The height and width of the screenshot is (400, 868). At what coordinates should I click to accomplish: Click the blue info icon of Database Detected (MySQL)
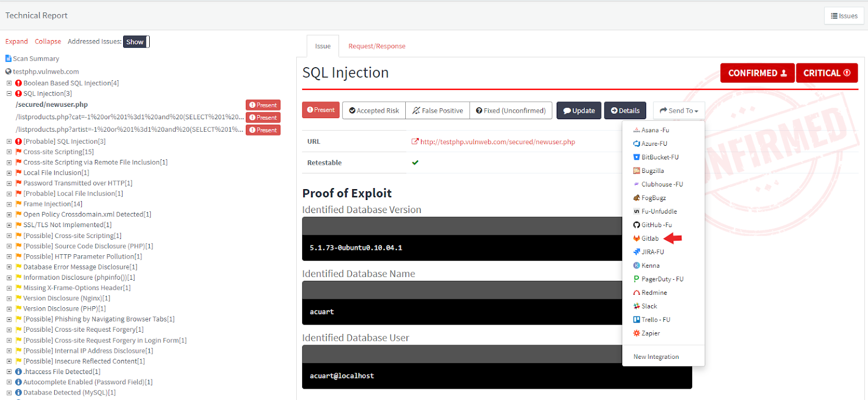(18, 392)
